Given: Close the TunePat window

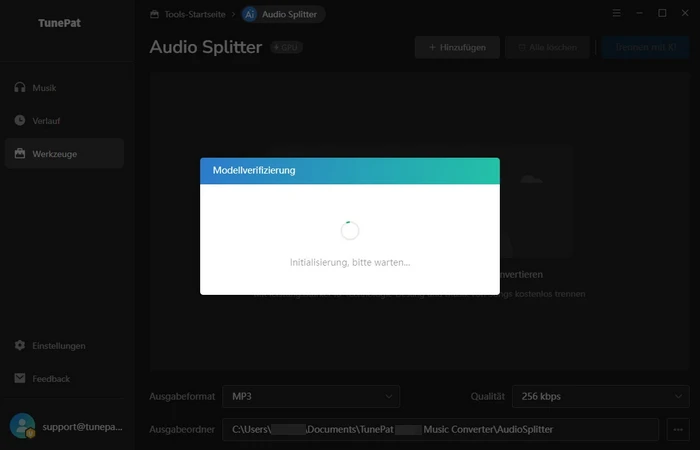Looking at the screenshot, I should click(x=685, y=13).
